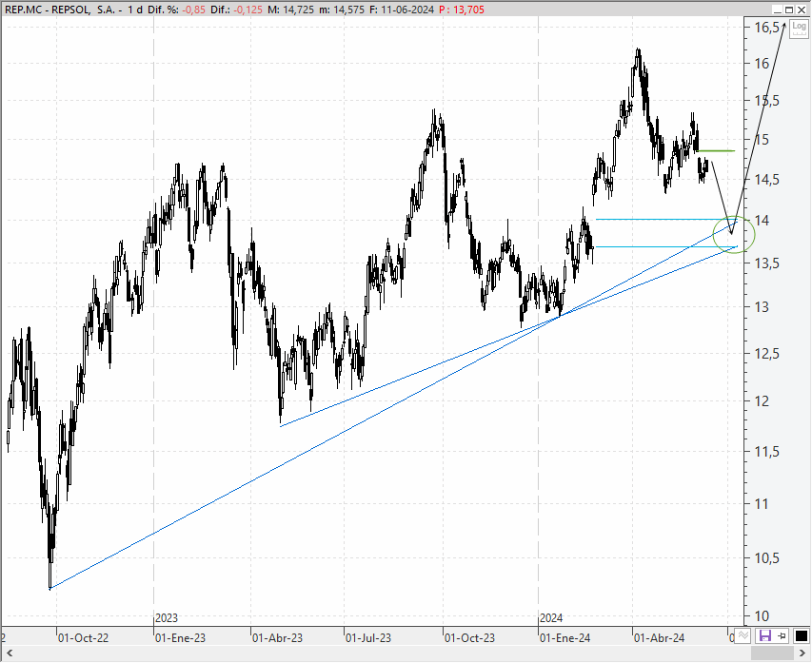Click the F: 11-06-2024 date value
812x663 pixels.
[x=402, y=10]
